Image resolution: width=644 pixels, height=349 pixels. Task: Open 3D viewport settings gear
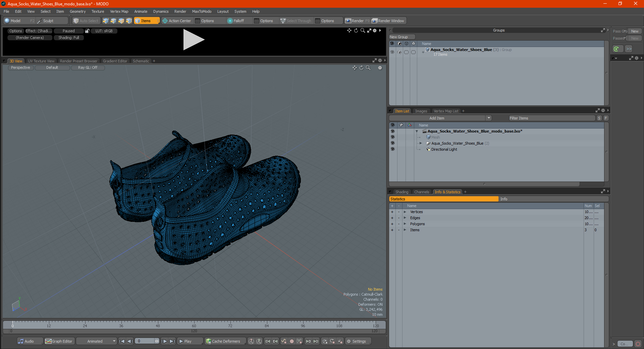(x=380, y=68)
